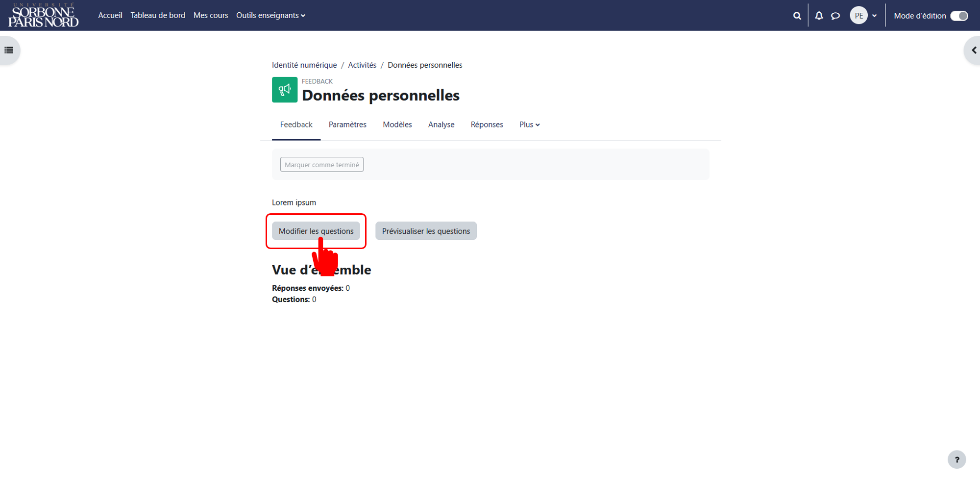980x480 pixels.
Task: Click Marquer comme terminé button
Action: 321,165
